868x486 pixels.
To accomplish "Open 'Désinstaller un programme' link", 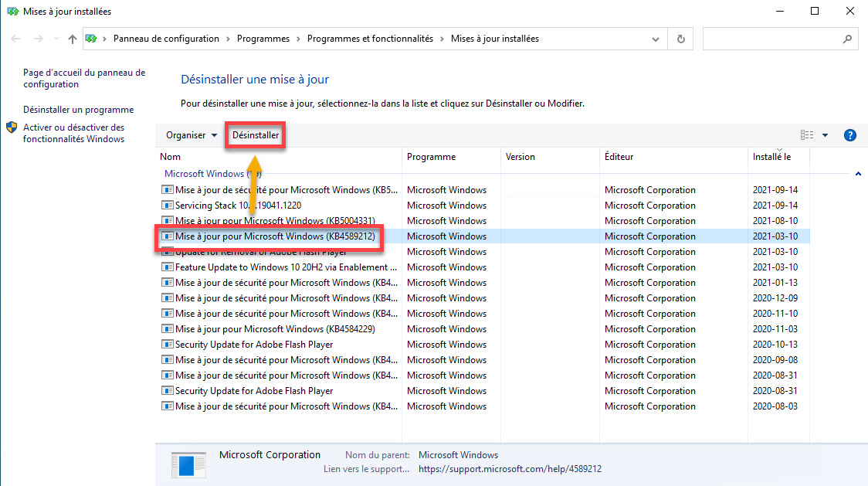I will [79, 110].
